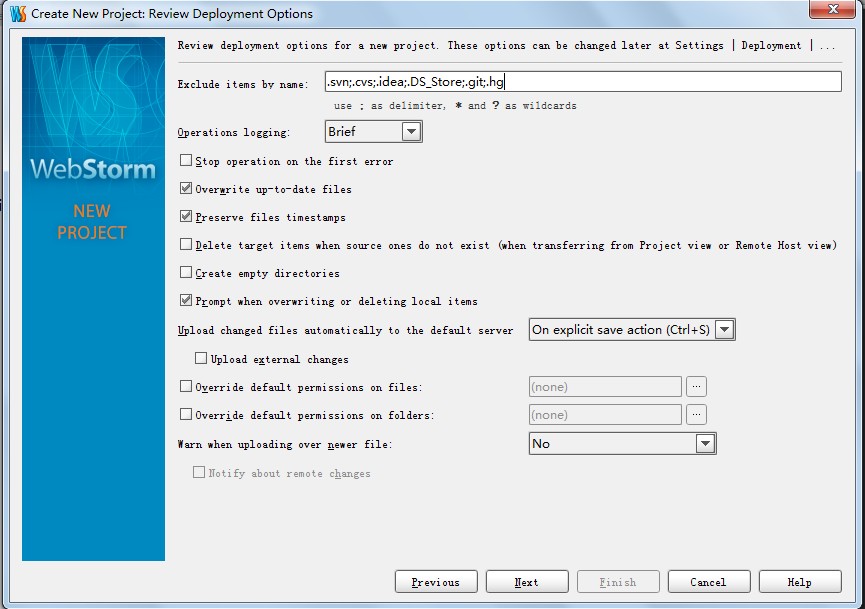Click the file permissions (none) field
Screen dimensions: 865x609
(605, 387)
